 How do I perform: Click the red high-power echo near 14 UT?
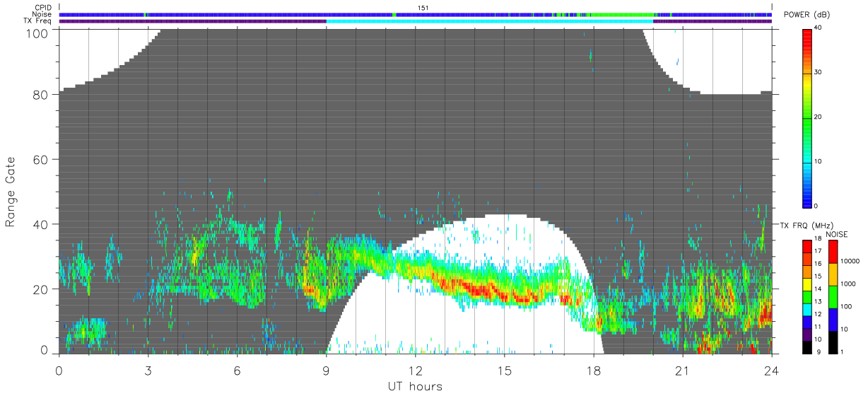coord(475,289)
